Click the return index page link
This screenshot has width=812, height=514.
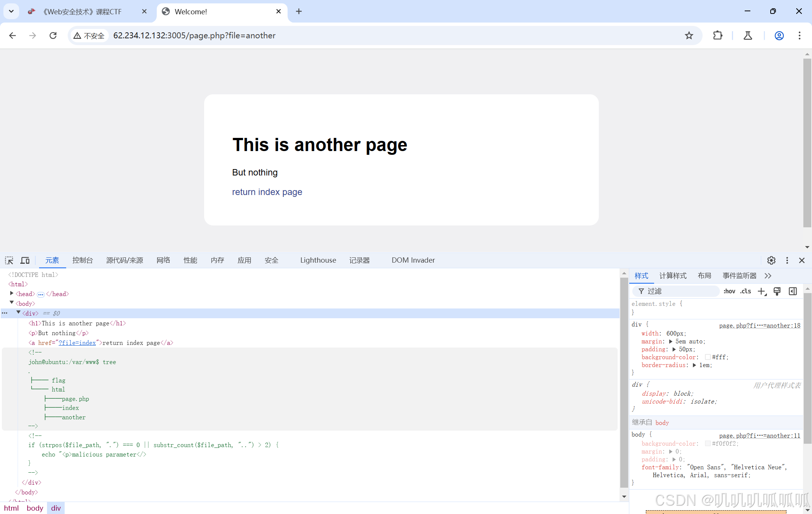(267, 192)
